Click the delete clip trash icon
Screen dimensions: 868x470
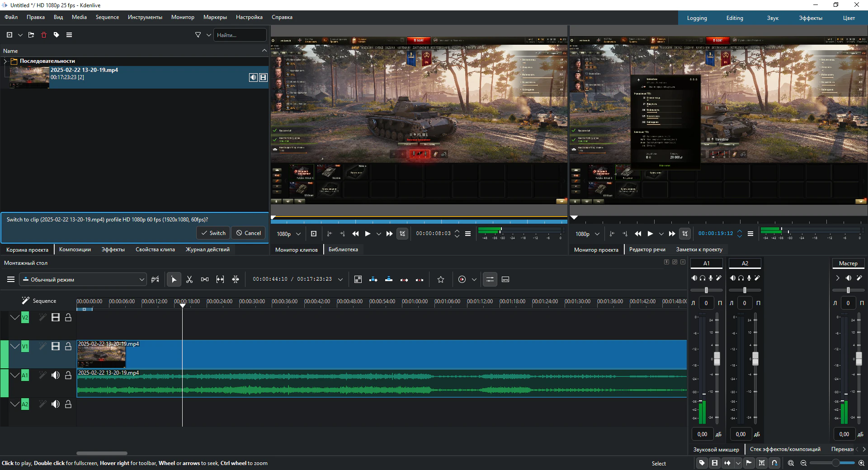click(x=44, y=35)
